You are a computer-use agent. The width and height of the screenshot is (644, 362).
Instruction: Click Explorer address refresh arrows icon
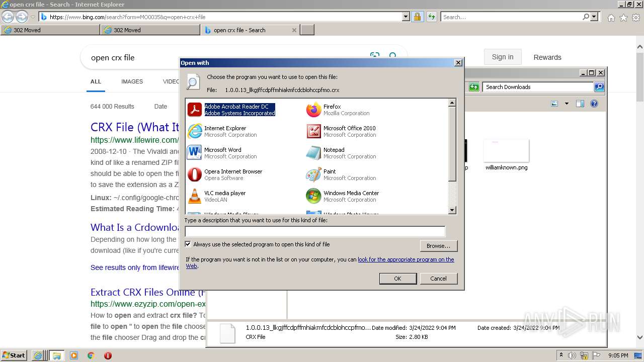pos(474,87)
